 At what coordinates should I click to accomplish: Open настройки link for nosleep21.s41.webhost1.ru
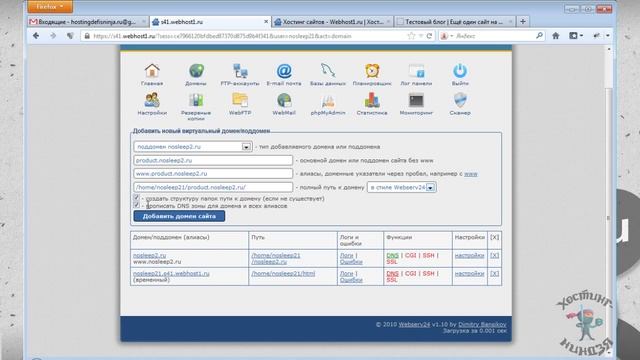tap(469, 273)
